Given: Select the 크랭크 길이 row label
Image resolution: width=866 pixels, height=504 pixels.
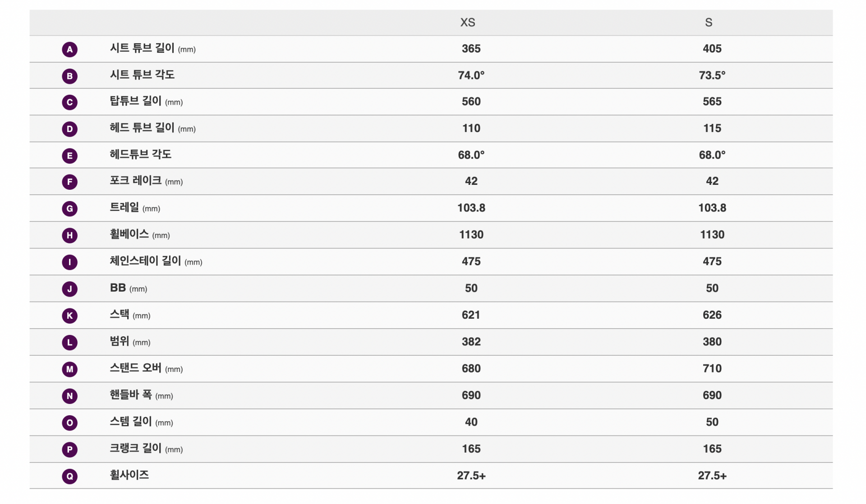Looking at the screenshot, I should point(146,449).
